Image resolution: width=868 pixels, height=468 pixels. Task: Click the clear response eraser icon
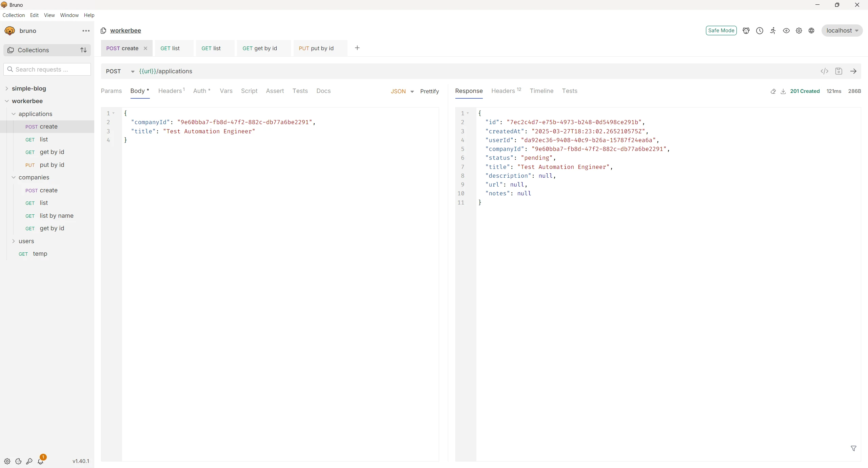[x=773, y=91]
